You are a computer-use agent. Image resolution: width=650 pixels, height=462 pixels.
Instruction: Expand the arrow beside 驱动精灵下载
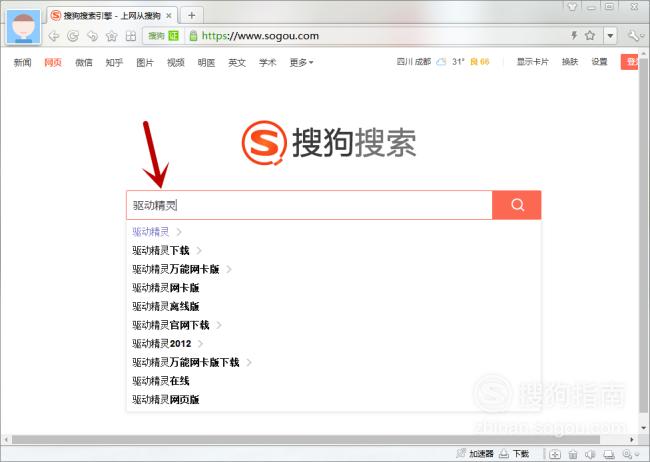point(199,250)
